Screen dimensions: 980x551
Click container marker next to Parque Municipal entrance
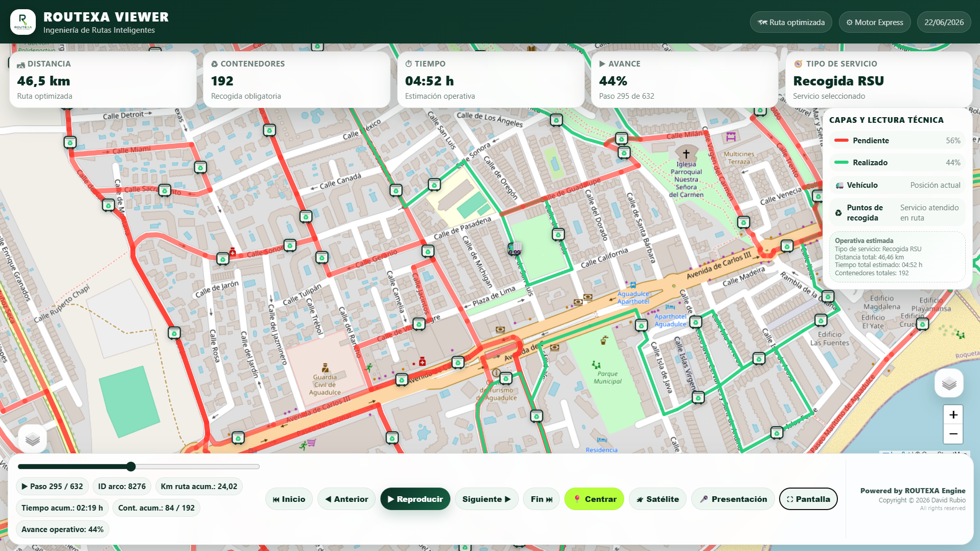pos(642,325)
